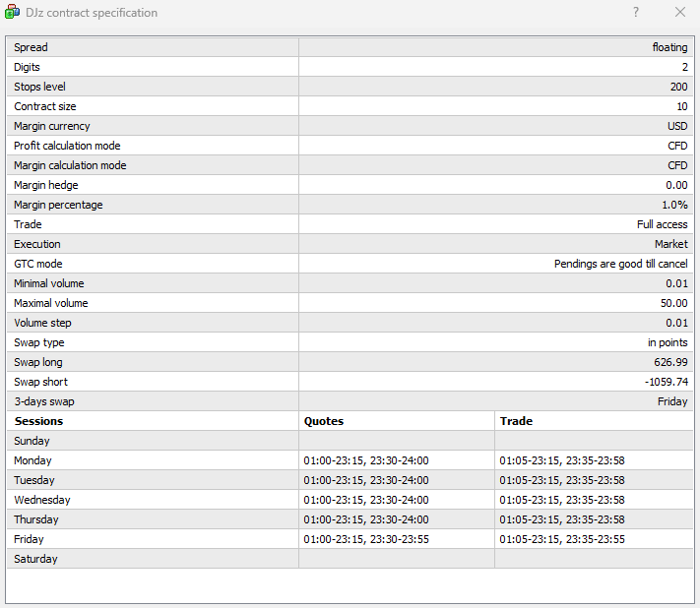700x608 pixels.
Task: Click the Volume step value 0.01
Action: (676, 322)
